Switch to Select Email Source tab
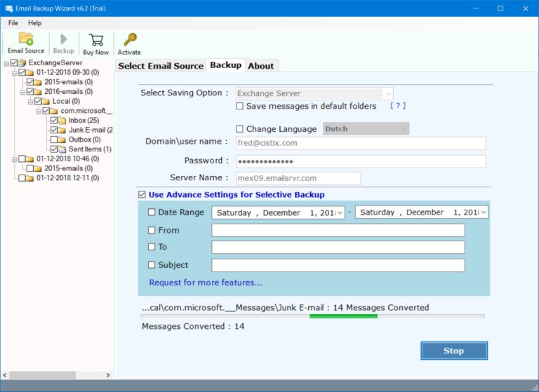The height and width of the screenshot is (392, 539). 161,66
